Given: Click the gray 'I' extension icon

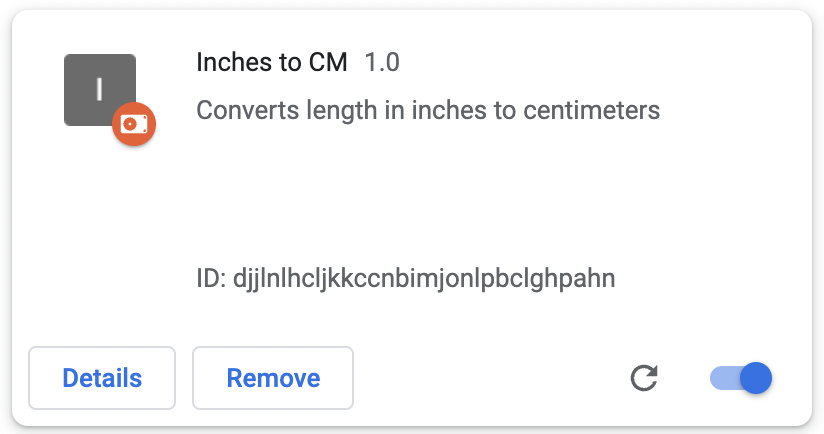Looking at the screenshot, I should 98,88.
